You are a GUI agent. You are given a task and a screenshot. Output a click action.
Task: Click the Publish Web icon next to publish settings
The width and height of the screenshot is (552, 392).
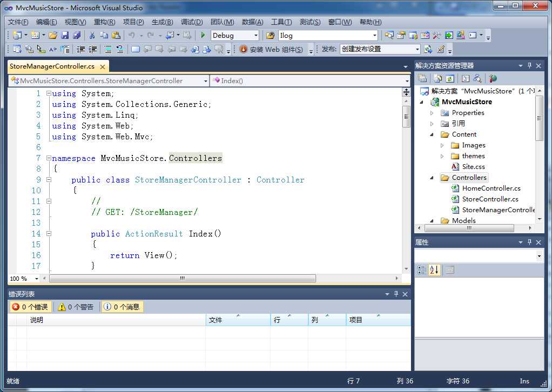(428, 49)
